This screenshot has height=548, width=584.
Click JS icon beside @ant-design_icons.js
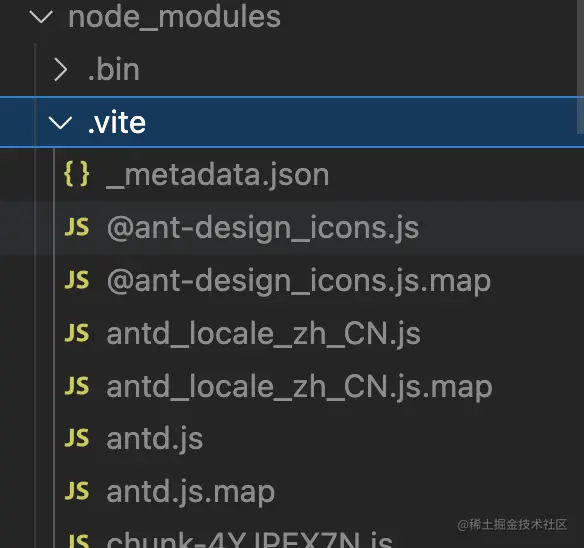click(77, 227)
